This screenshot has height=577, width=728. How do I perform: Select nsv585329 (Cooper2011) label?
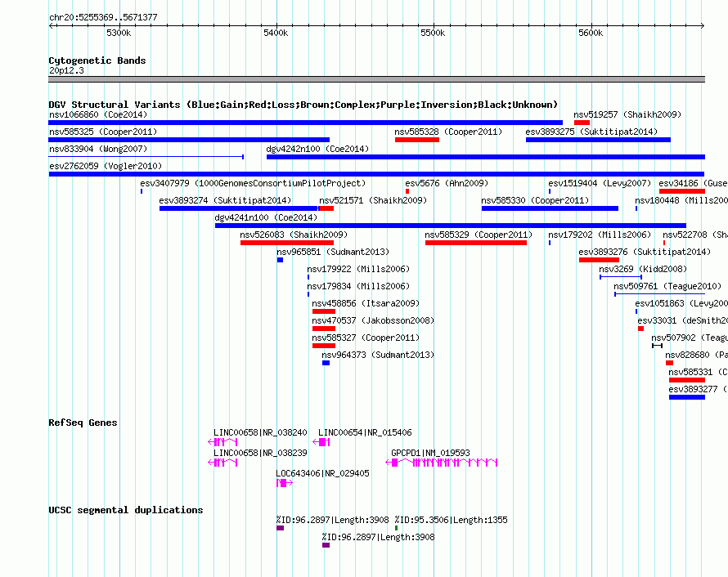pyautogui.click(x=479, y=235)
